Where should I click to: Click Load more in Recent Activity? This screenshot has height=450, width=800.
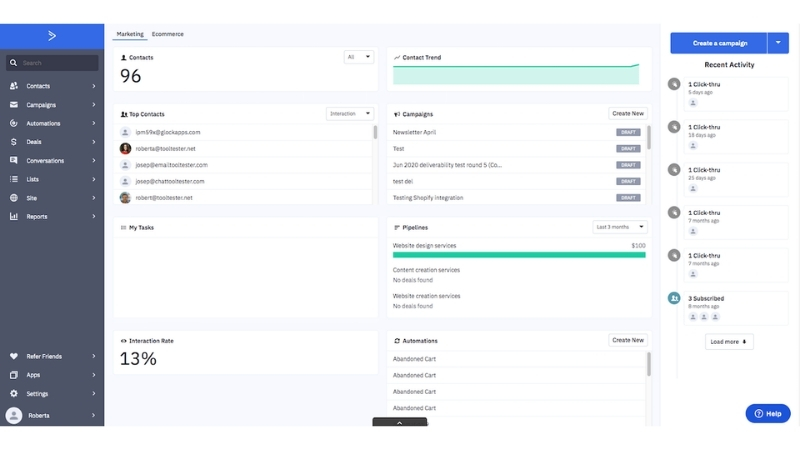click(x=728, y=342)
